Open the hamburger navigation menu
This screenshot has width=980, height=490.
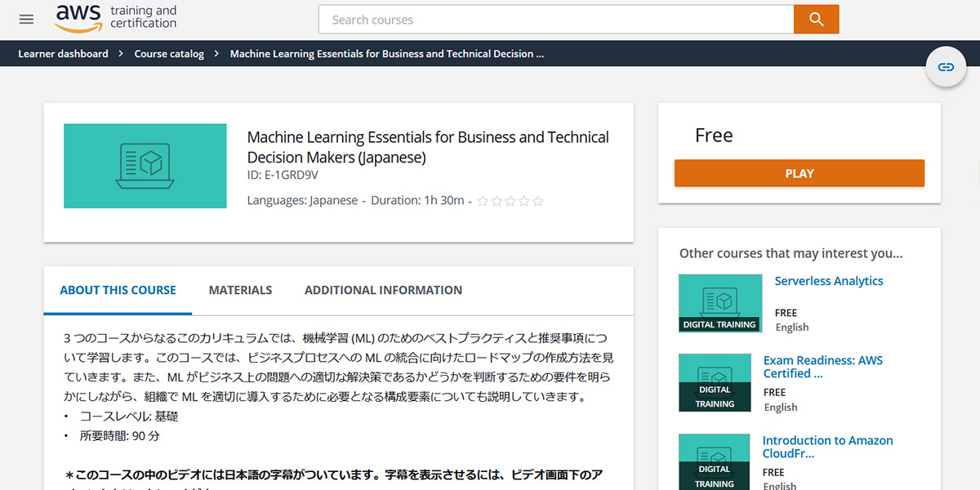[26, 19]
